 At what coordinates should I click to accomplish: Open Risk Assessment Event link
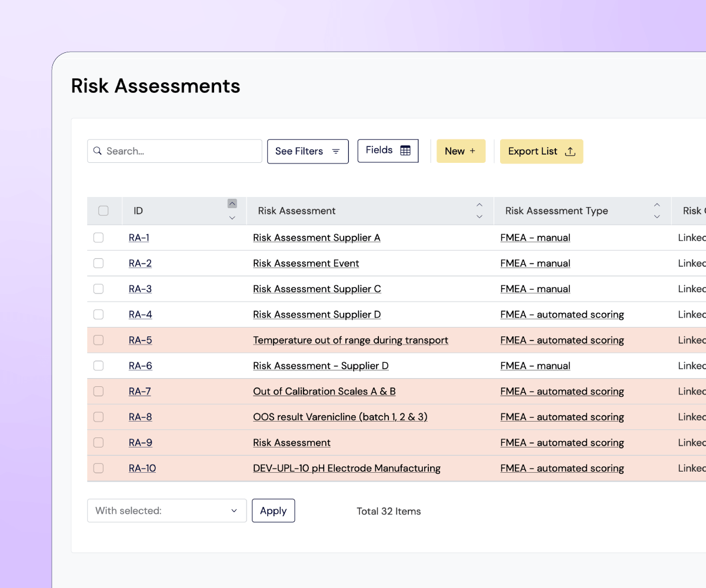pos(306,263)
